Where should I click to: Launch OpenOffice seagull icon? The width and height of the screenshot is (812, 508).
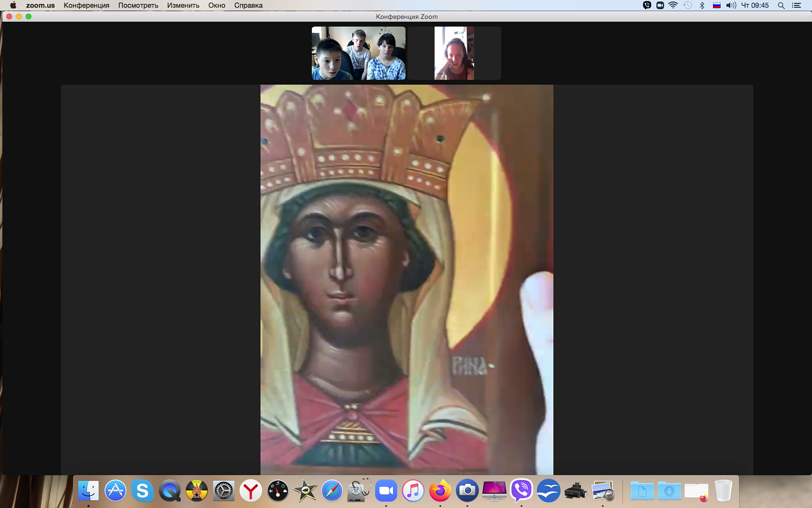click(x=548, y=491)
